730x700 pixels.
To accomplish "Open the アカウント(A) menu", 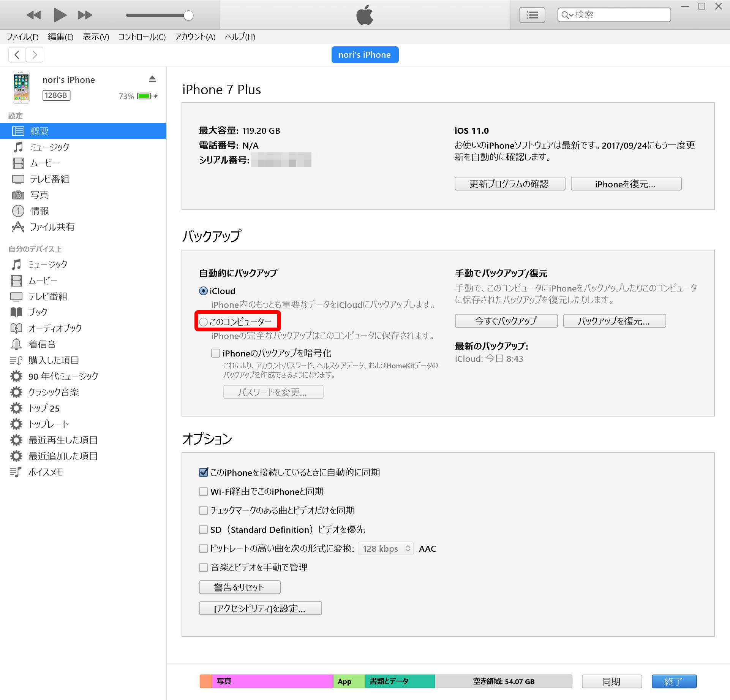I will coord(195,37).
